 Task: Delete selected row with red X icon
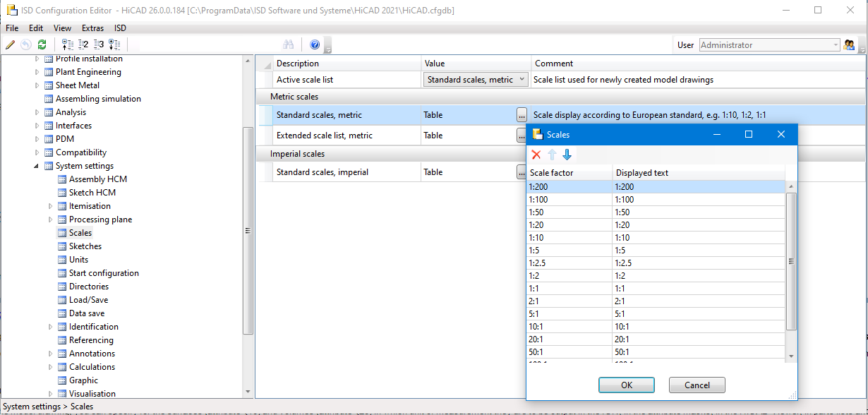(536, 155)
